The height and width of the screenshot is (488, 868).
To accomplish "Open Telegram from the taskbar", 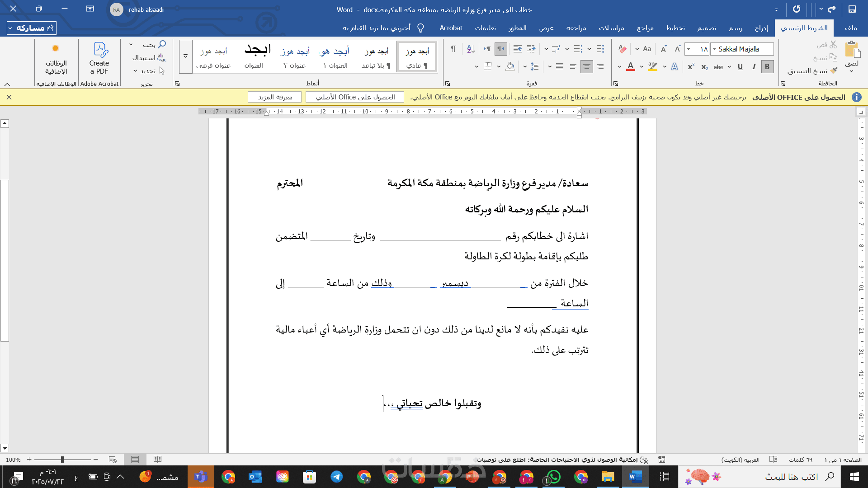I will (336, 477).
